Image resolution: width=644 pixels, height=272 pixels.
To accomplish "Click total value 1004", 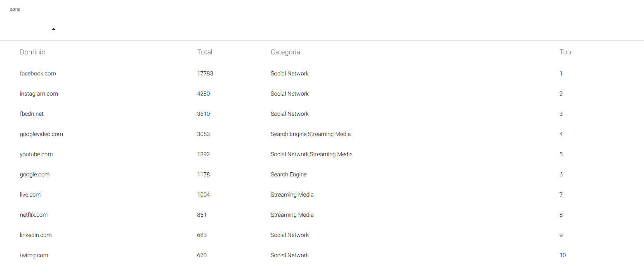I will pyautogui.click(x=204, y=195).
